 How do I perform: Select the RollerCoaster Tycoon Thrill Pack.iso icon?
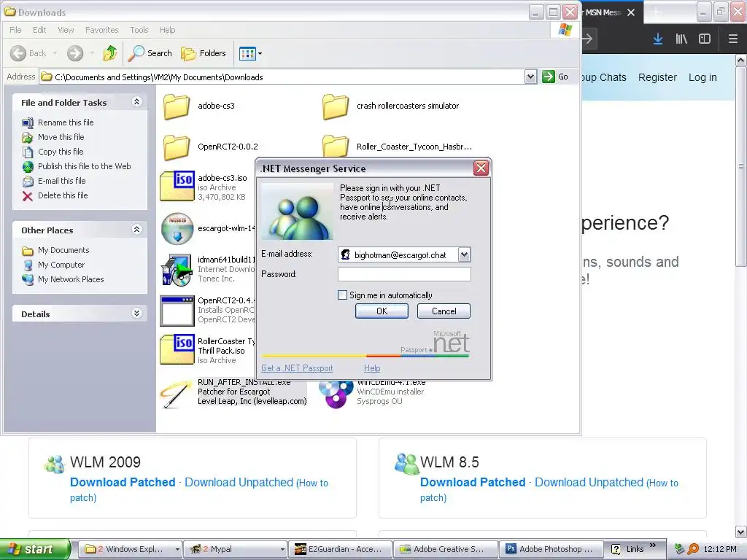click(x=177, y=349)
